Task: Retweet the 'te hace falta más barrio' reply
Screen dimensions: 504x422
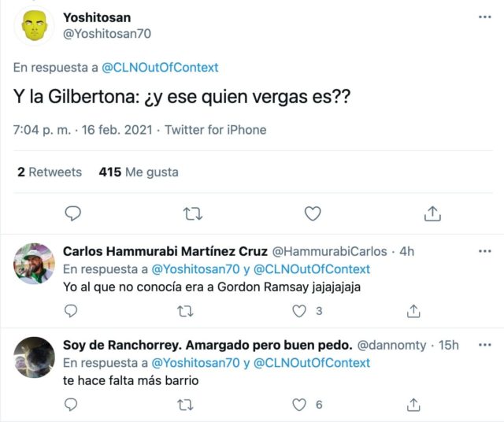Action: [185, 405]
